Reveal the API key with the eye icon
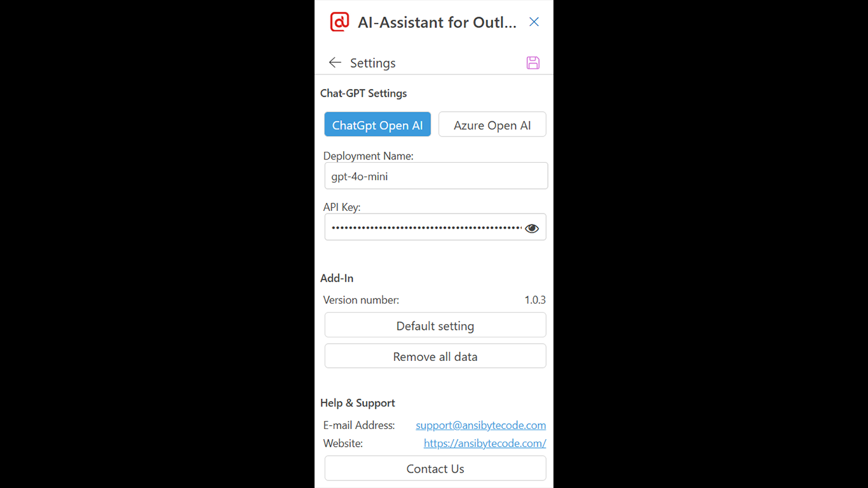Screen dimensions: 868x488 pyautogui.click(x=532, y=228)
